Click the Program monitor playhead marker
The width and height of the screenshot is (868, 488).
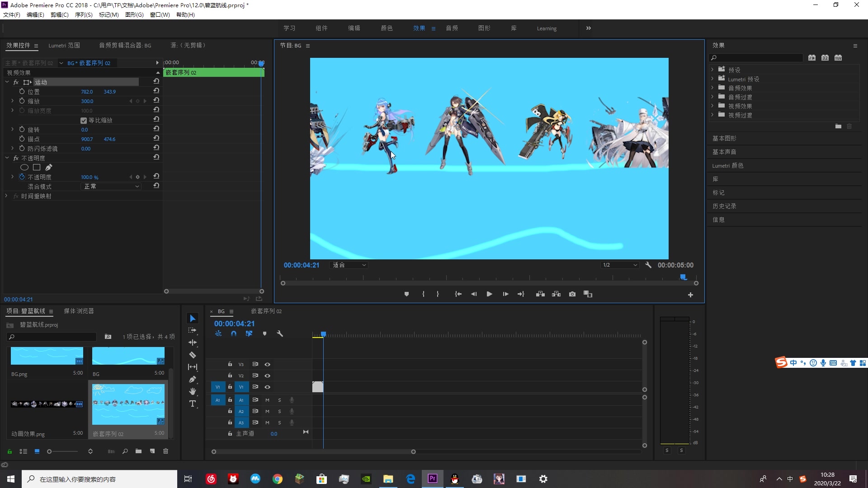[683, 277]
